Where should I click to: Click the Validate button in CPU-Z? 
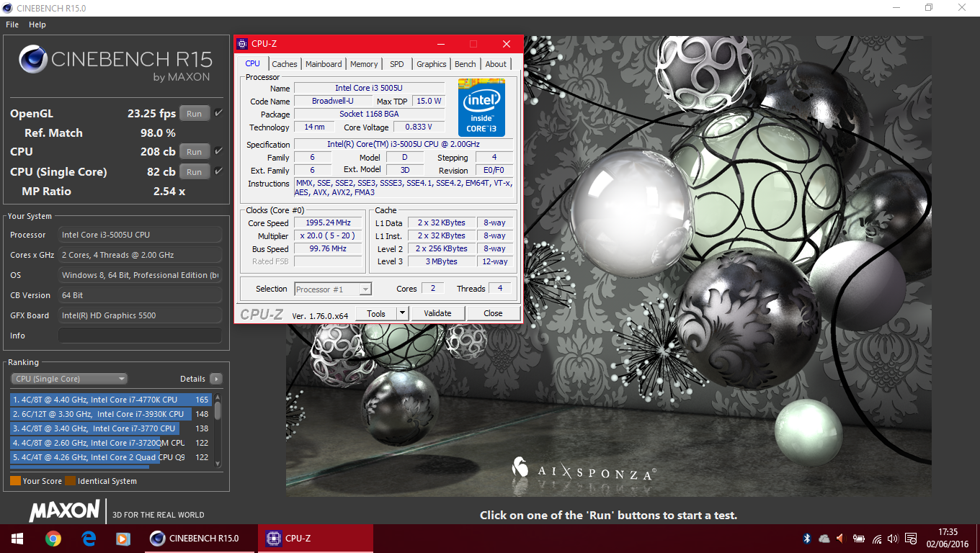point(437,313)
